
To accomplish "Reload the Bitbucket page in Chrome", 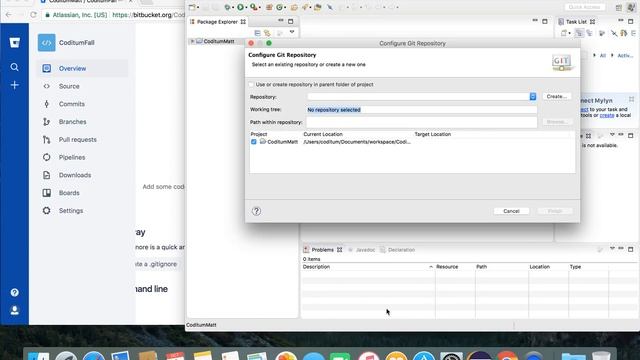I will [x=33, y=15].
